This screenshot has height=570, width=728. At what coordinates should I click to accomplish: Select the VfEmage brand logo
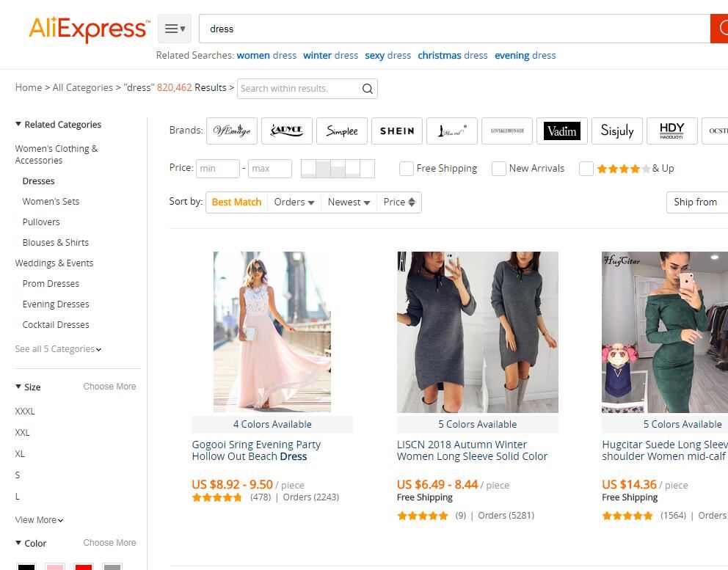[x=232, y=131]
